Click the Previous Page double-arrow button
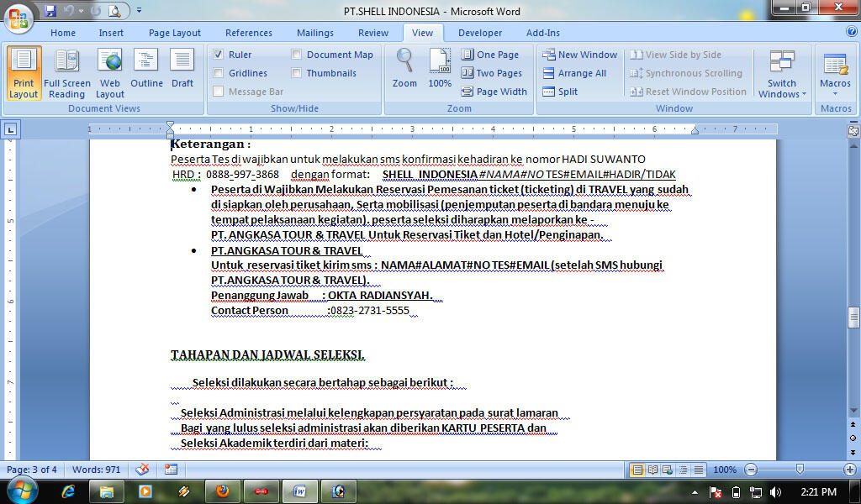The height and width of the screenshot is (504, 861). pos(853,424)
